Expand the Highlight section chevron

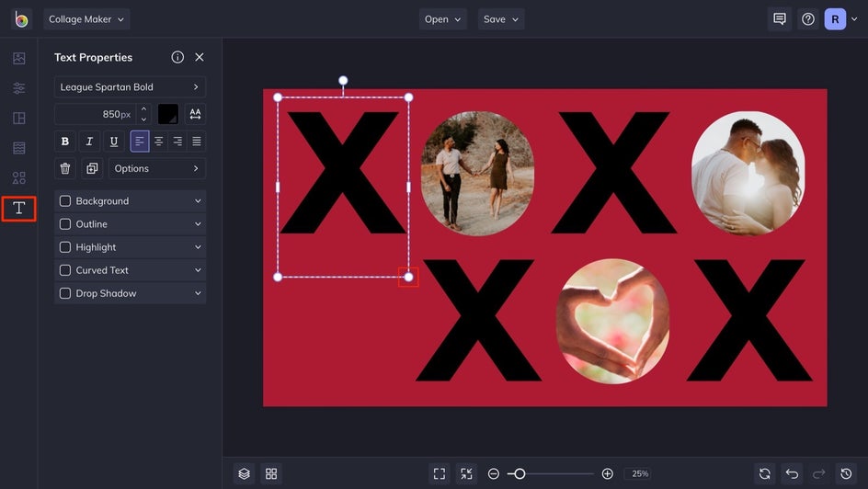(198, 247)
